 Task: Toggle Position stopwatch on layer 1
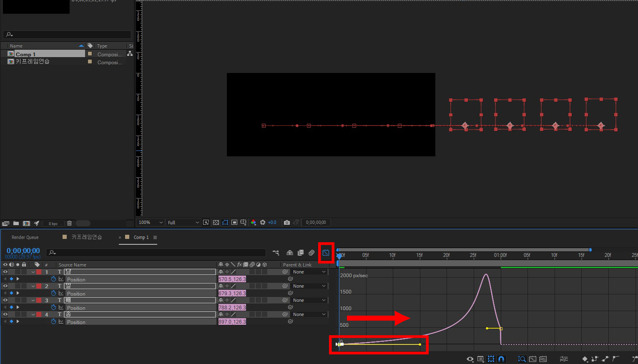[x=53, y=279]
